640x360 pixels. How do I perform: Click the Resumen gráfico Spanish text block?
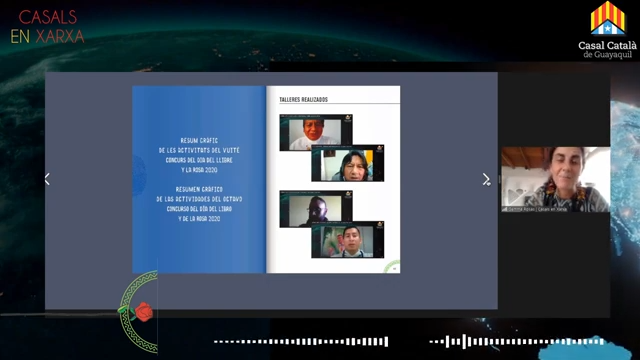coord(199,204)
